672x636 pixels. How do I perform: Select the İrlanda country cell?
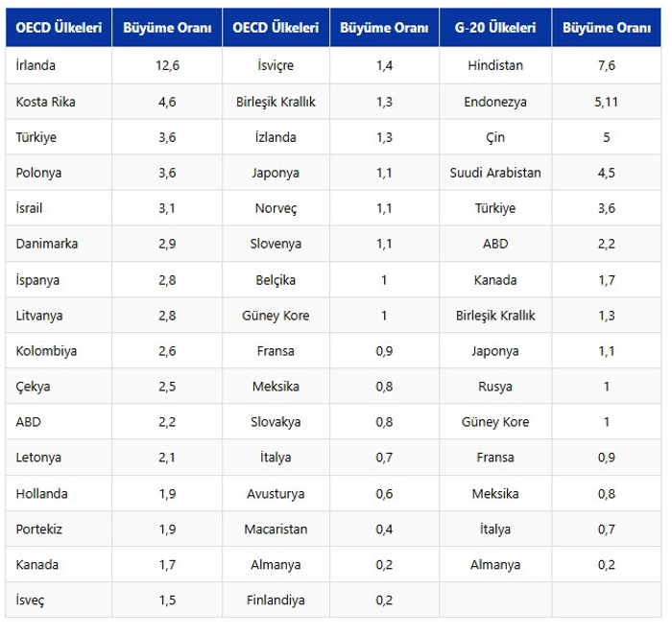point(36,65)
